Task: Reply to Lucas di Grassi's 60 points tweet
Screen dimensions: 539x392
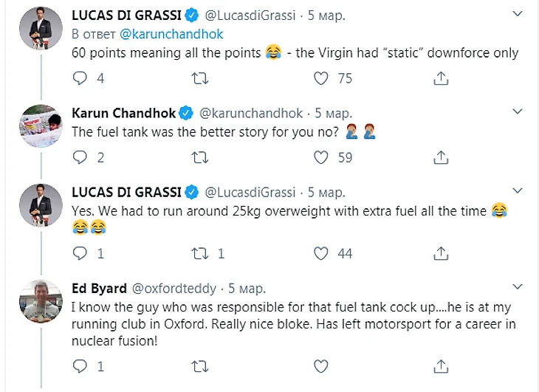Action: [x=80, y=78]
